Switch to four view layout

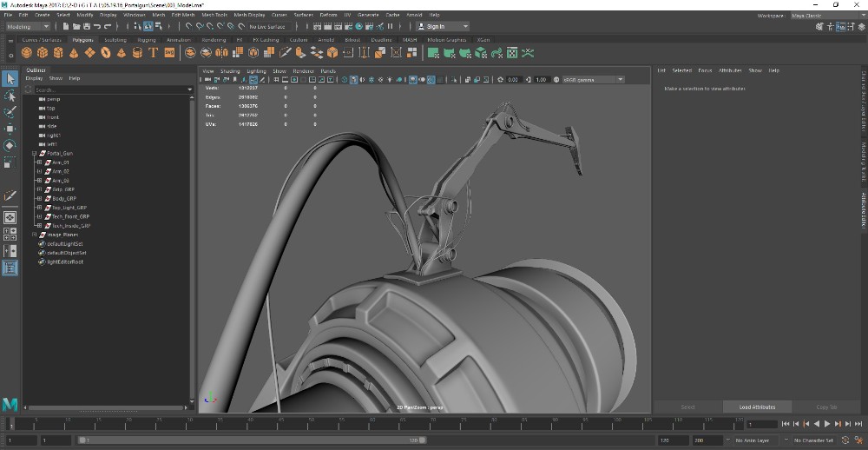pos(10,234)
